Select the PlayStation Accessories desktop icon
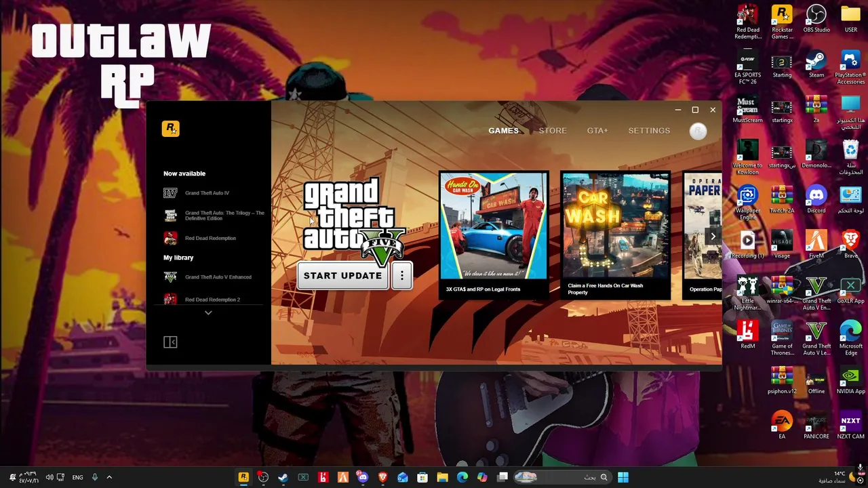 850,68
